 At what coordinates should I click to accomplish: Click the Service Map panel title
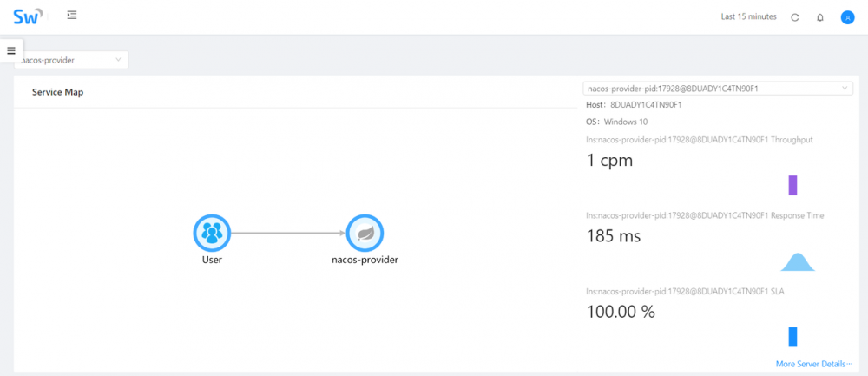pyautogui.click(x=57, y=92)
